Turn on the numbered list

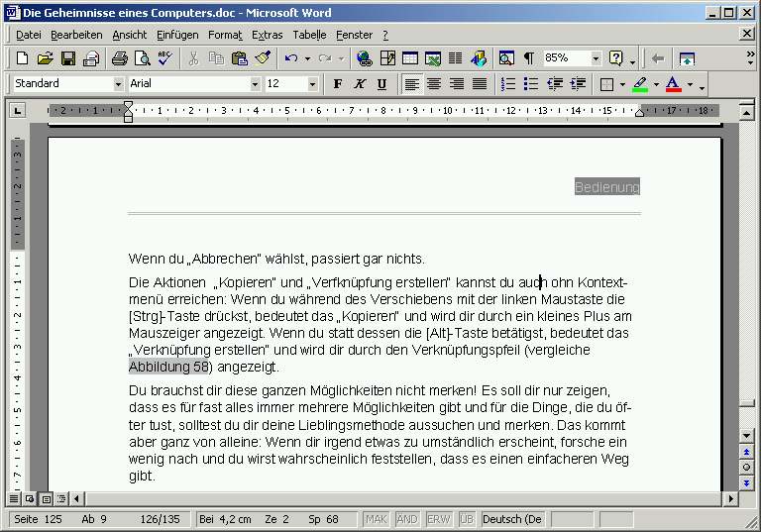pyautogui.click(x=508, y=84)
